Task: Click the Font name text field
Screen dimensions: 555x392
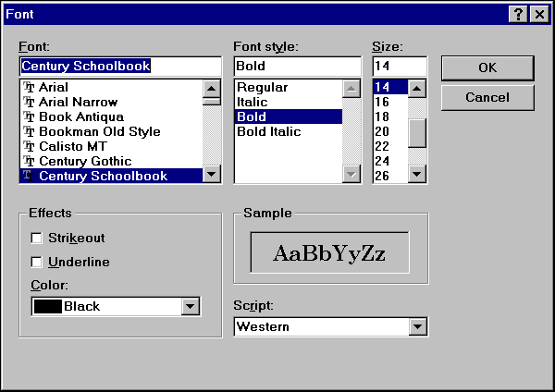Action: [120, 67]
